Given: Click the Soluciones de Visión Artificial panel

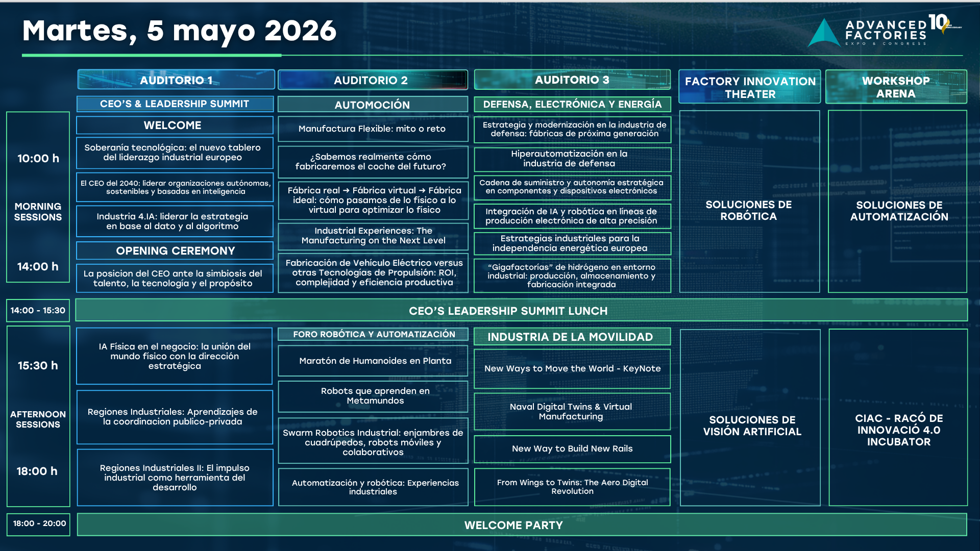Looking at the screenshot, I should 751,425.
